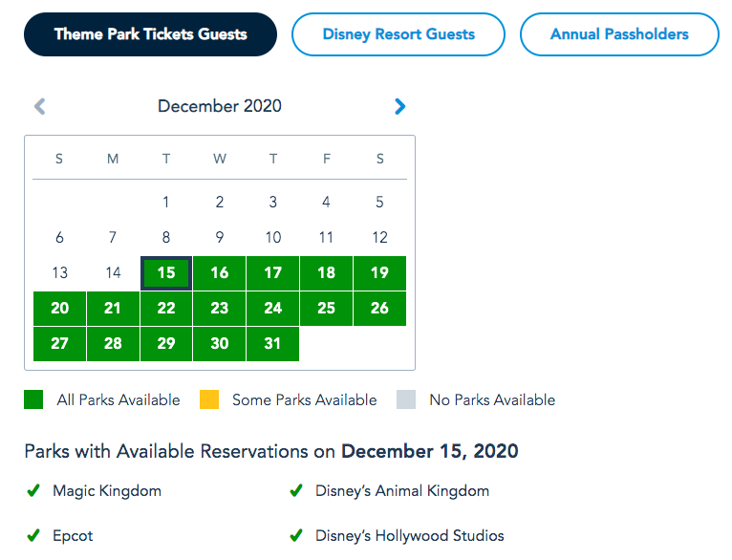Switch to Disney Resort Guests tab
This screenshot has height=560, width=732.
398,34
